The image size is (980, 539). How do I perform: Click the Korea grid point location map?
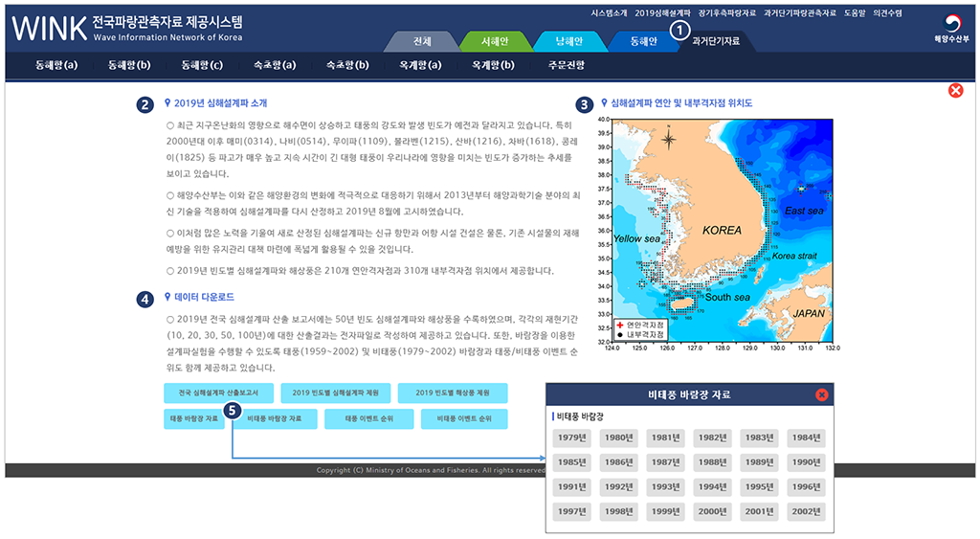[723, 231]
